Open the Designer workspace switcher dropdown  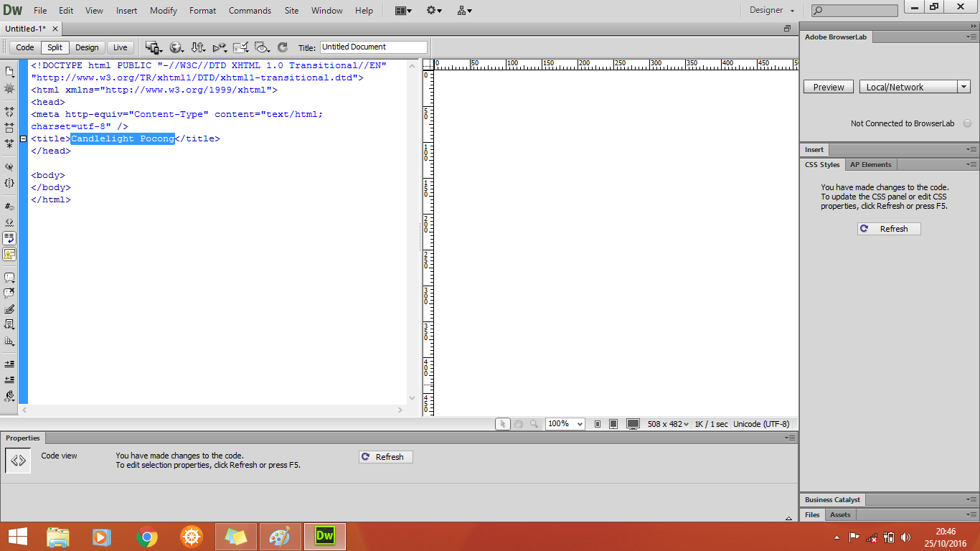(772, 10)
